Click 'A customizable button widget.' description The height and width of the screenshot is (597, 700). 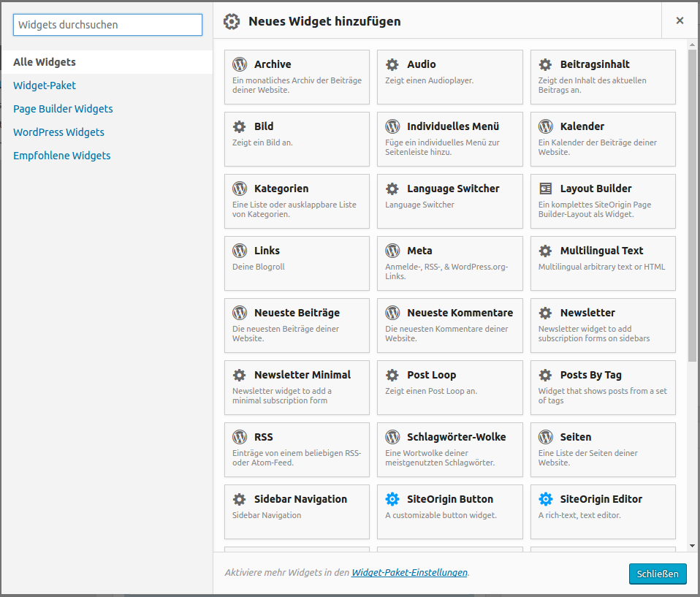(441, 515)
